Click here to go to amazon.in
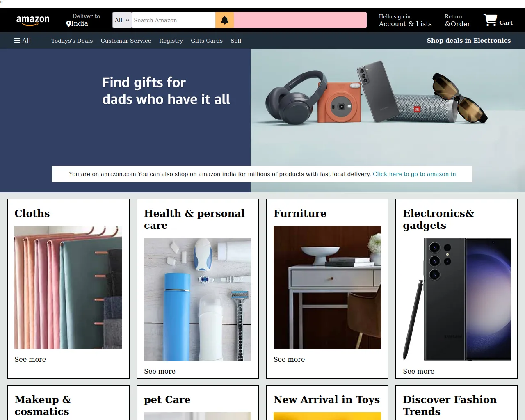The image size is (525, 420). click(414, 174)
